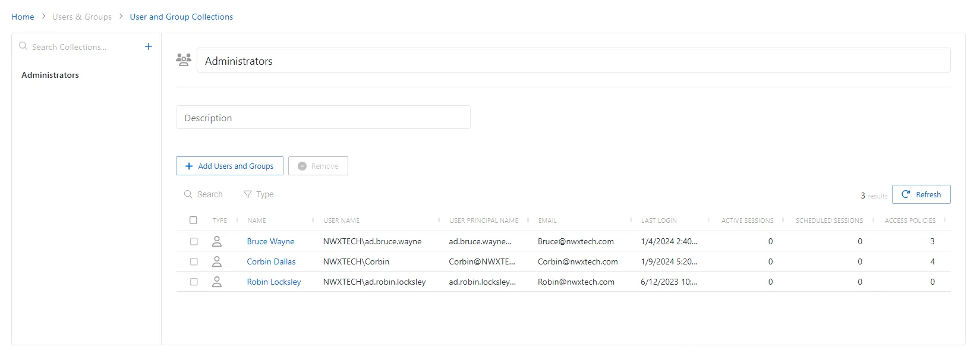Screen dimensions: 980x353
Task: Click Add Users and Groups button
Action: click(x=229, y=166)
